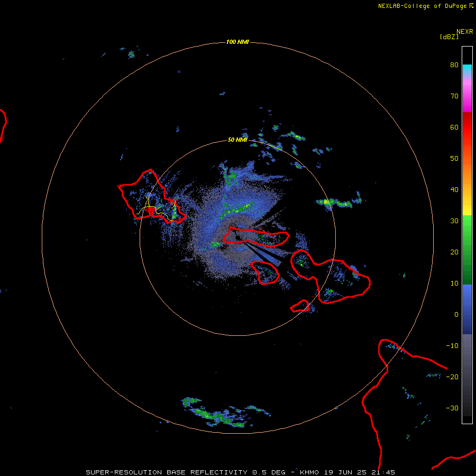The height and width of the screenshot is (476, 476).
Task: Click the 10 value on dBZ scale
Action: 454,283
